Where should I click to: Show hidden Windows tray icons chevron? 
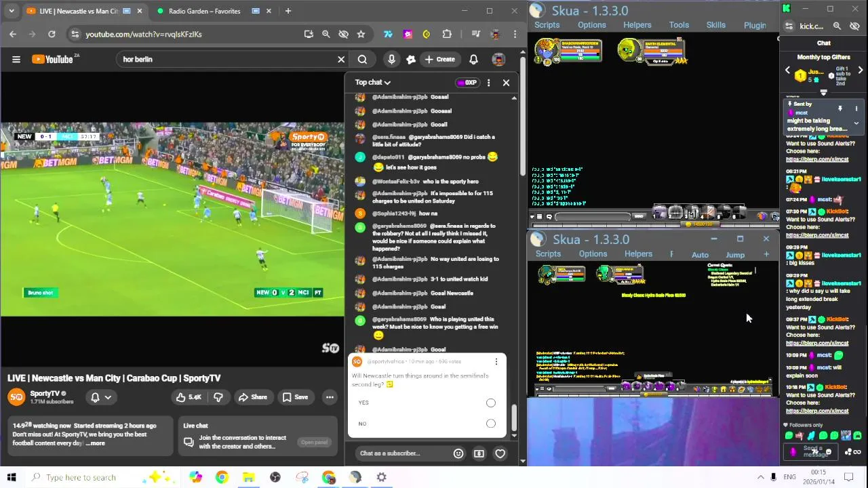(x=760, y=477)
